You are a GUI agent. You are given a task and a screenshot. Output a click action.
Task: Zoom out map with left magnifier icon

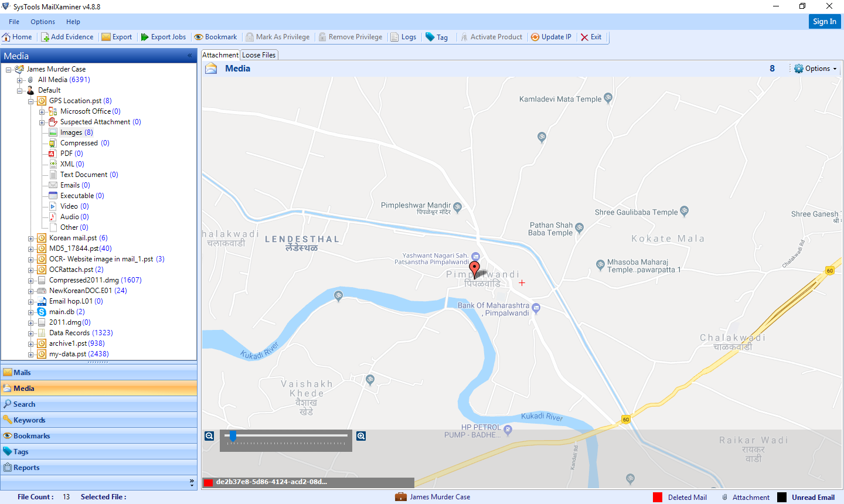coord(209,436)
